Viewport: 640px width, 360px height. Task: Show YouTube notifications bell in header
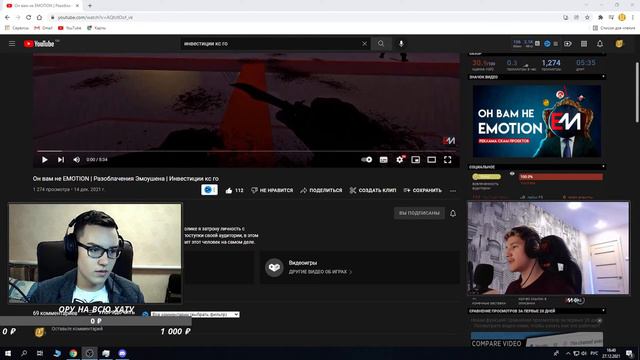click(x=600, y=44)
